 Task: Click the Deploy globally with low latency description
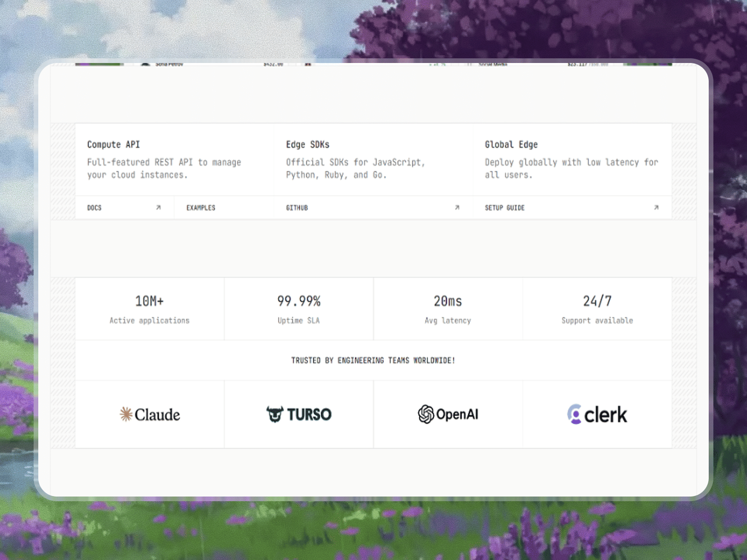[571, 168]
